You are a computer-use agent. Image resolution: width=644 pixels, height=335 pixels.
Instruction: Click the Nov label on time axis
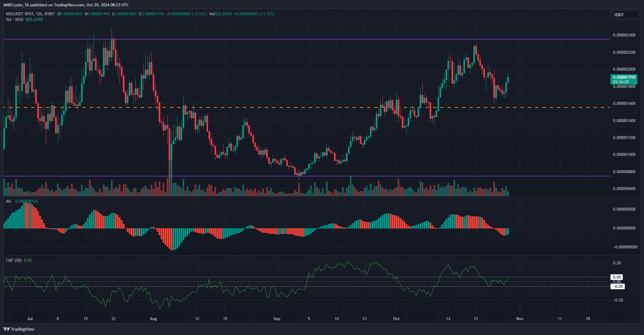coord(520,319)
